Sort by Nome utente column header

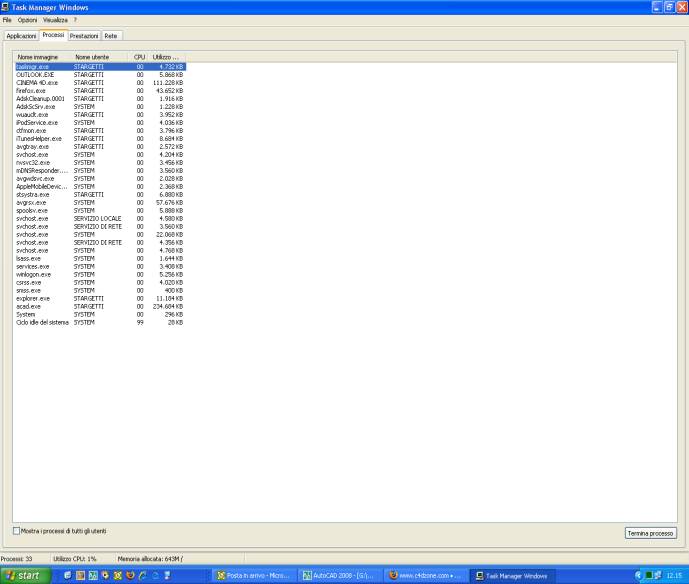click(100, 57)
